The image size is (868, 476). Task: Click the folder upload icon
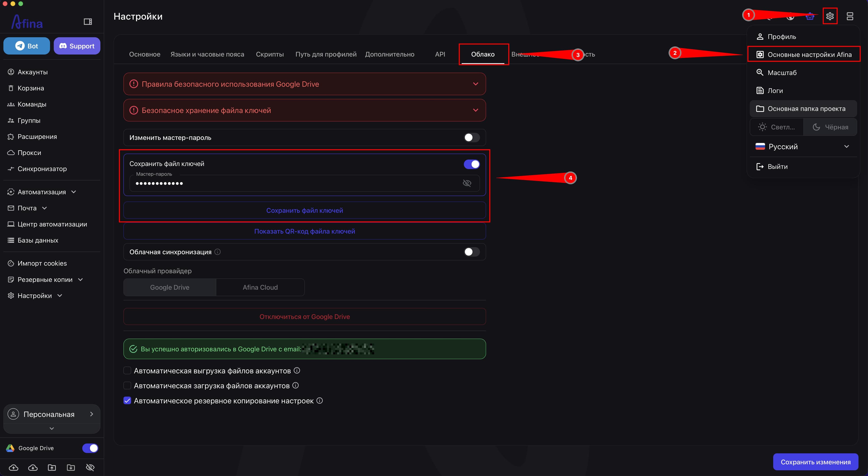(x=52, y=467)
